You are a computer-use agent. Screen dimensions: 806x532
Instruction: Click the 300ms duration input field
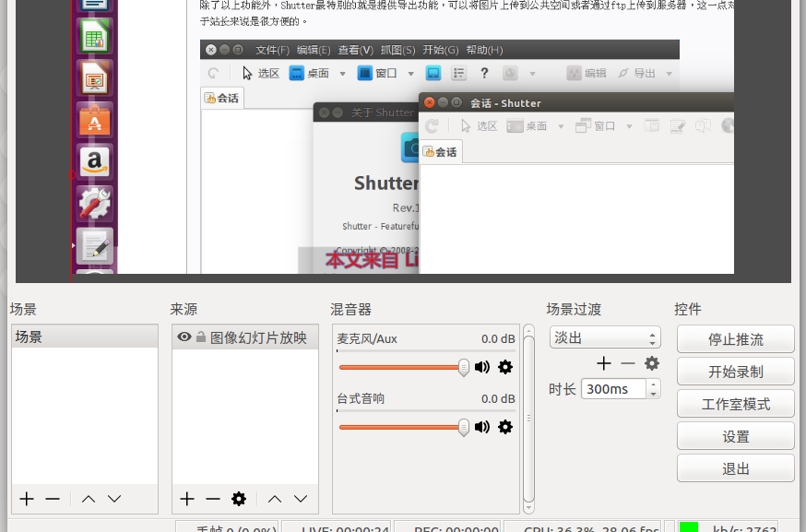click(614, 388)
